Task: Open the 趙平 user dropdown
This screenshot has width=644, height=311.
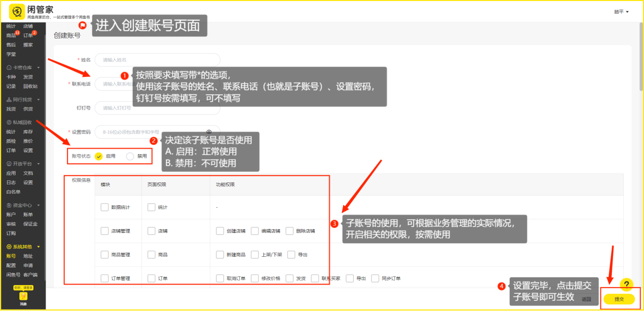Action: (x=621, y=12)
